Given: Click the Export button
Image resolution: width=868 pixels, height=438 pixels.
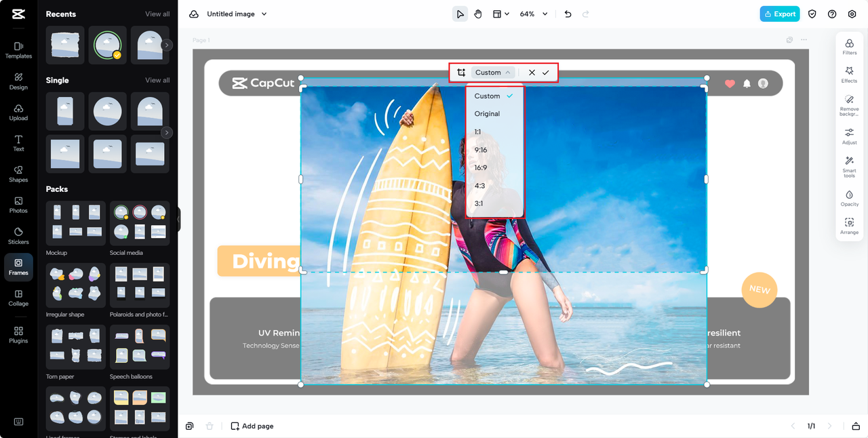Looking at the screenshot, I should (779, 14).
